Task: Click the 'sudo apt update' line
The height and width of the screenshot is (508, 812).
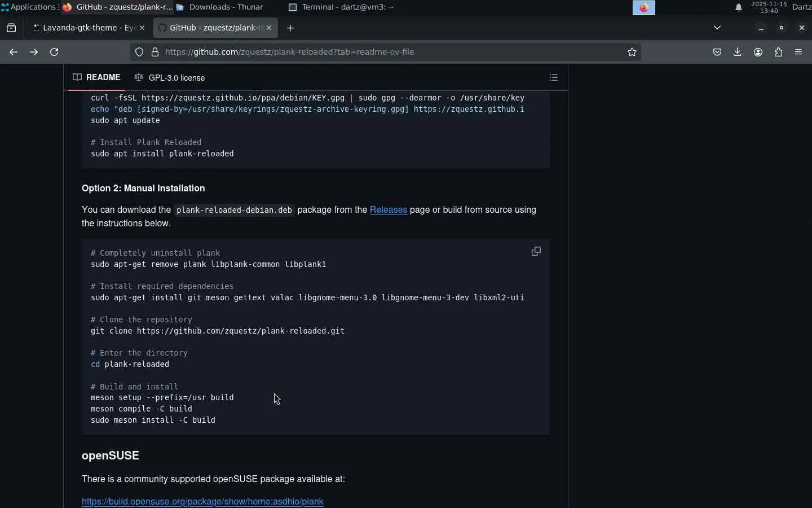Action: (x=125, y=121)
